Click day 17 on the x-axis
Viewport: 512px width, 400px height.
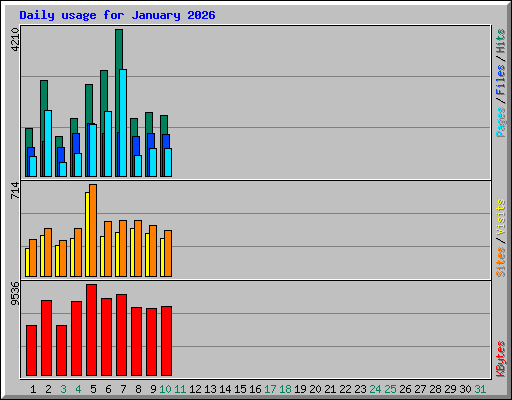[x=270, y=389]
